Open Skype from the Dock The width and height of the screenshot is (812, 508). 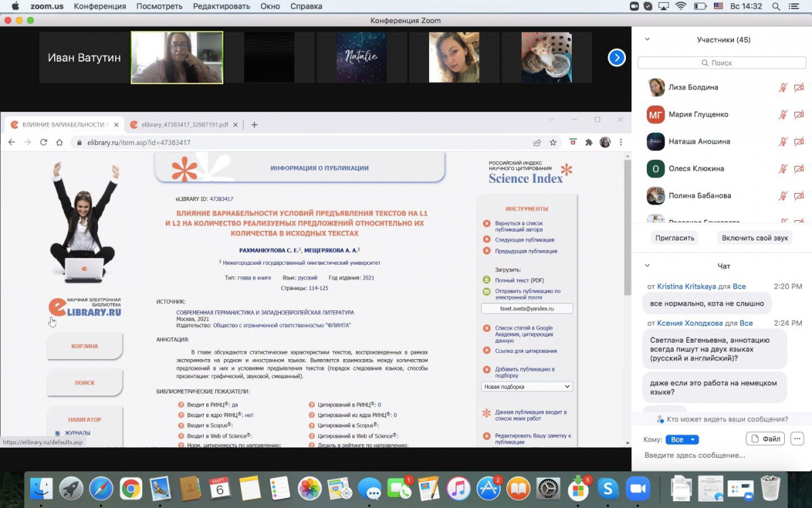point(608,488)
